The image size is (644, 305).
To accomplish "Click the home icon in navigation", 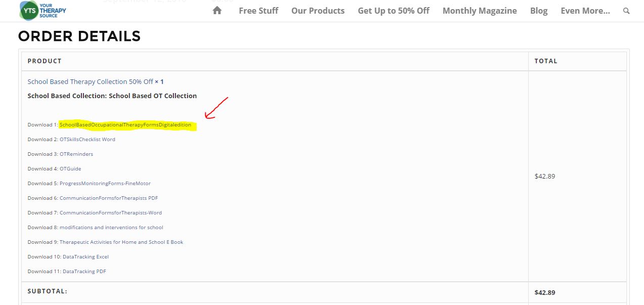I will pyautogui.click(x=217, y=11).
